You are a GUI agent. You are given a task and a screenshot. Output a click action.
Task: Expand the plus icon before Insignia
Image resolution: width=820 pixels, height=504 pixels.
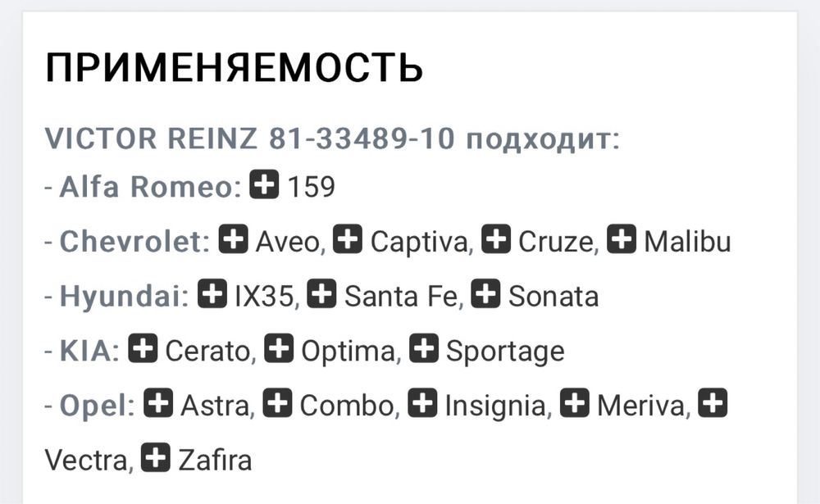[x=422, y=404]
